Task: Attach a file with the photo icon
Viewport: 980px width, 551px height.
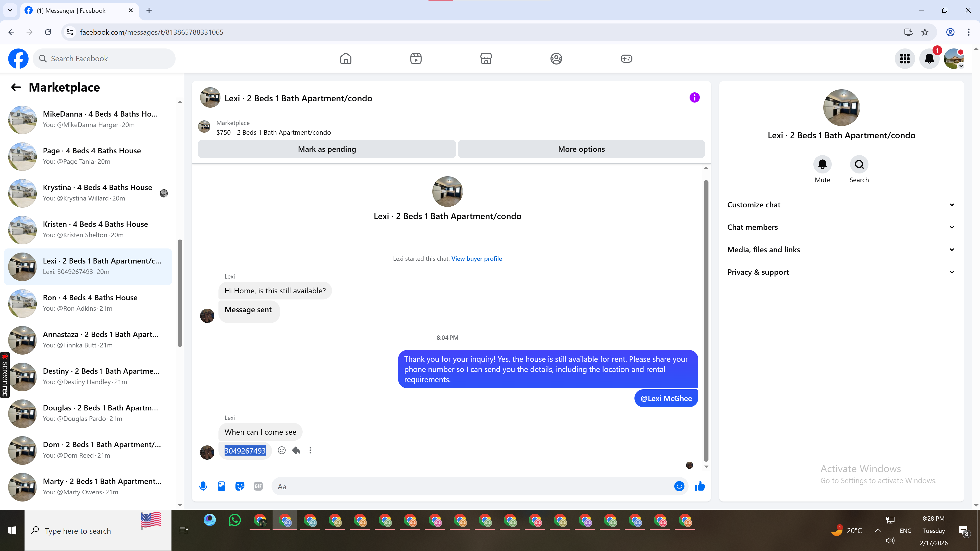Action: click(222, 486)
